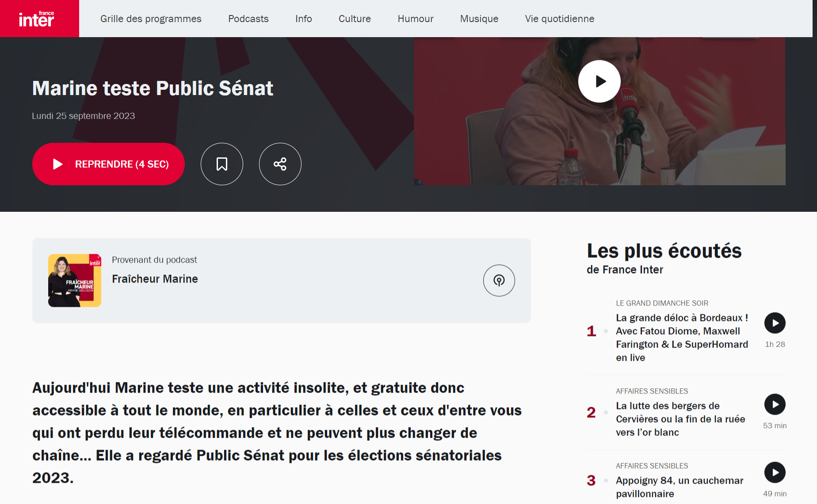Bookmark this episode with the bookmark icon
This screenshot has width=817, height=504.
click(x=222, y=164)
